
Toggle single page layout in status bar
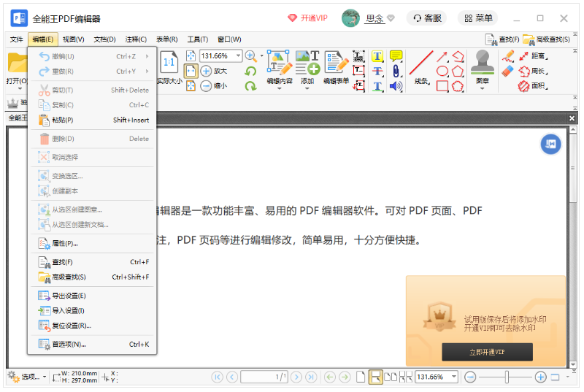[x=361, y=377]
